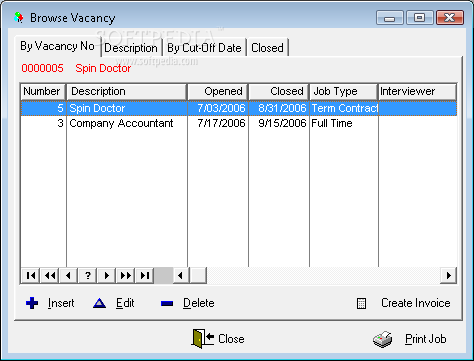
Task: Click the Term Contract job type cell
Action: [344, 108]
